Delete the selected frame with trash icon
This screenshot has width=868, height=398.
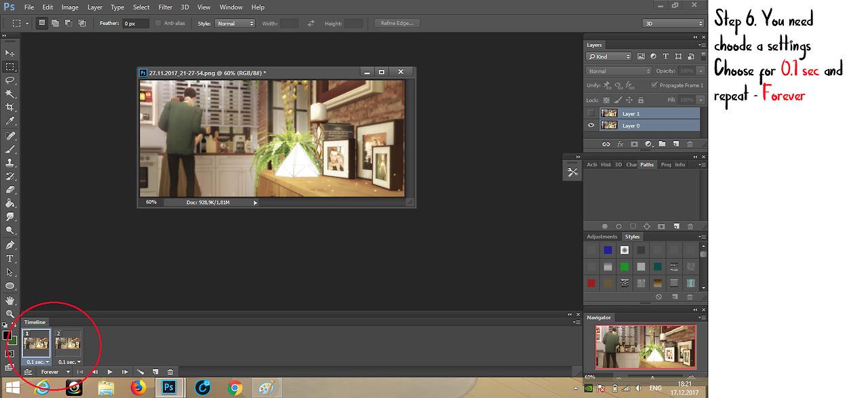pos(170,372)
